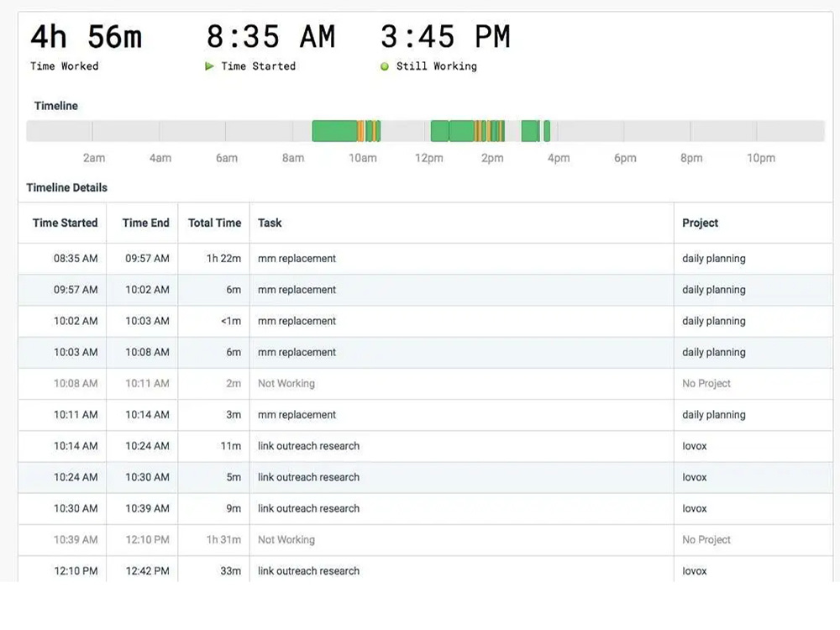Select link outreach research in 10:14 AM row
This screenshot has height=630, width=840.
click(x=308, y=446)
